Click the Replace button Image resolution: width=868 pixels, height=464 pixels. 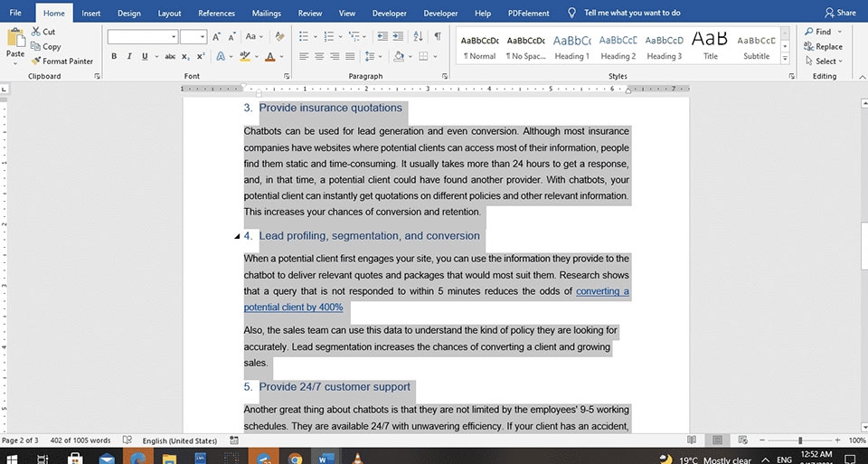pos(824,46)
